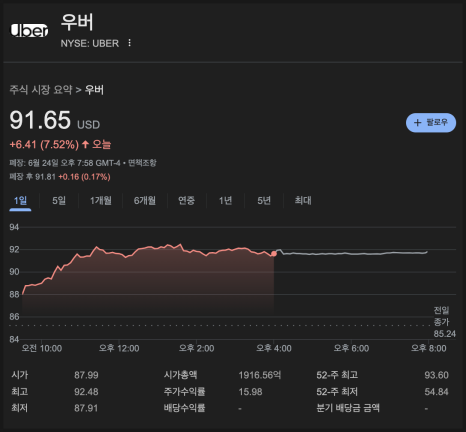This screenshot has width=466, height=432.
Task: Switch to the 연중 chart range tab
Action: click(186, 200)
